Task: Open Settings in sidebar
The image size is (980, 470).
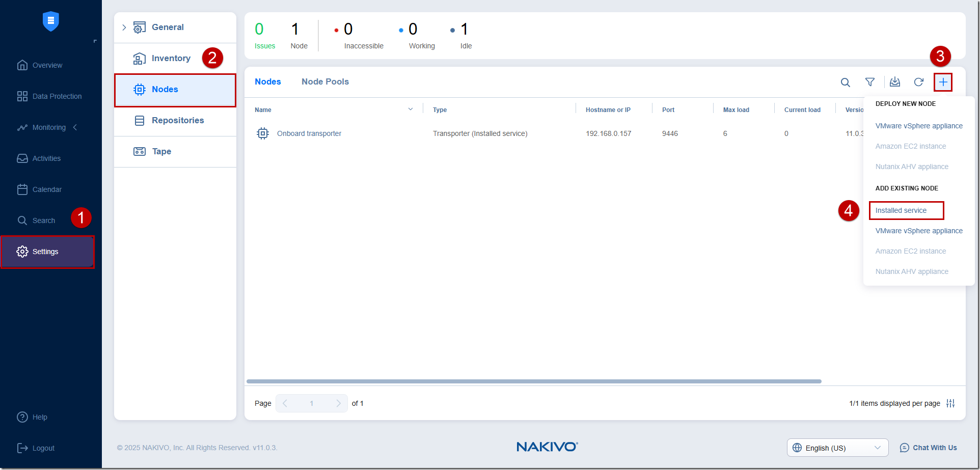Action: 47,252
